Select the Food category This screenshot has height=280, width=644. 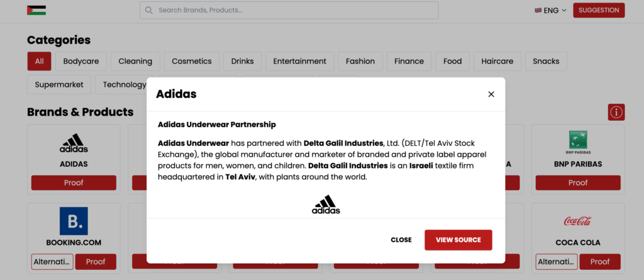[453, 61]
